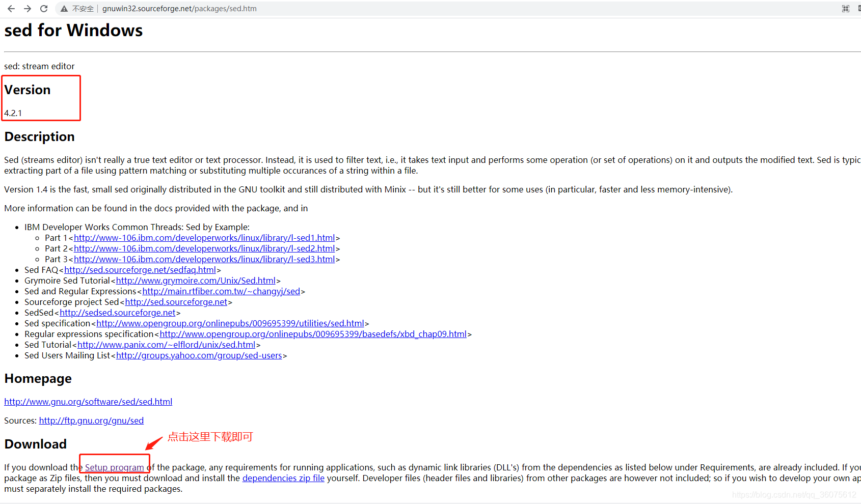The width and height of the screenshot is (861, 504).
Task: Open the Sed FAQ sedfaq.html link
Action: pyautogui.click(x=140, y=270)
